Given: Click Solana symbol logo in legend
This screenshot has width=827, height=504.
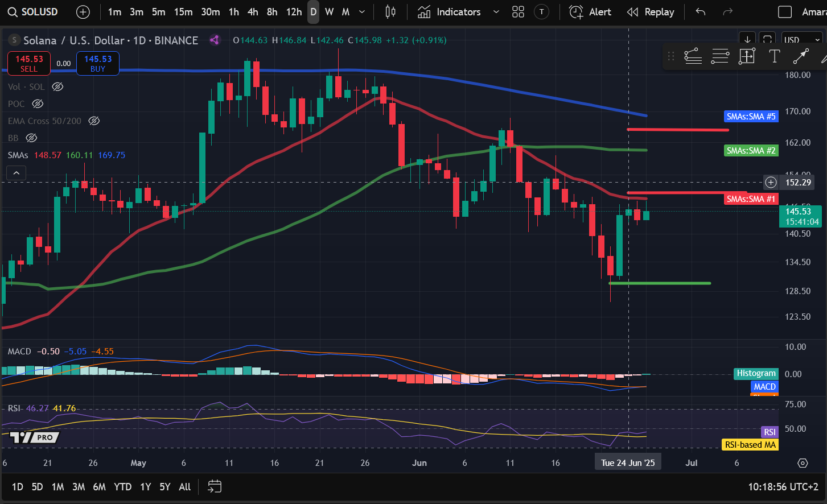Looking at the screenshot, I should coord(14,40).
